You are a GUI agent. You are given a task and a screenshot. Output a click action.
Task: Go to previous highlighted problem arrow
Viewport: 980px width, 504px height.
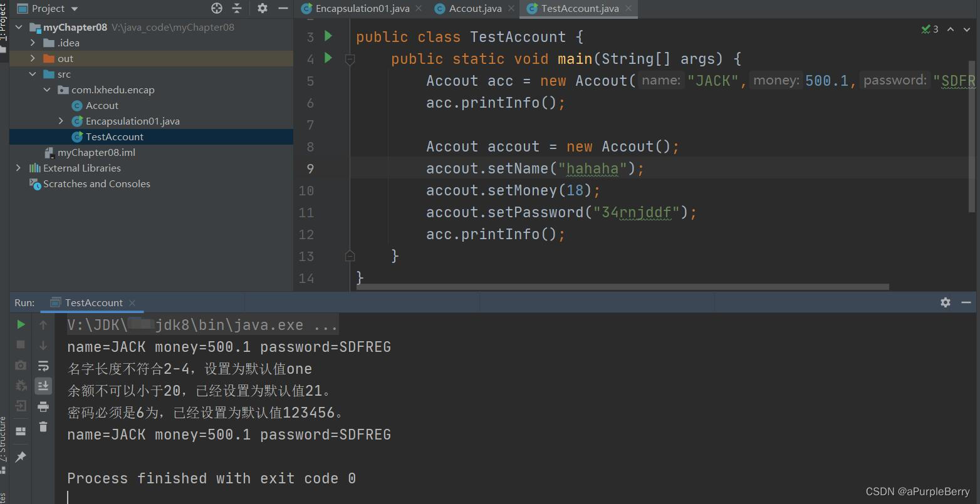tap(951, 29)
